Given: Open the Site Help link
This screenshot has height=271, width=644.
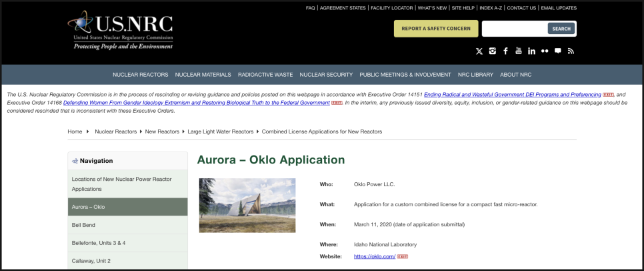Looking at the screenshot, I should [x=463, y=8].
